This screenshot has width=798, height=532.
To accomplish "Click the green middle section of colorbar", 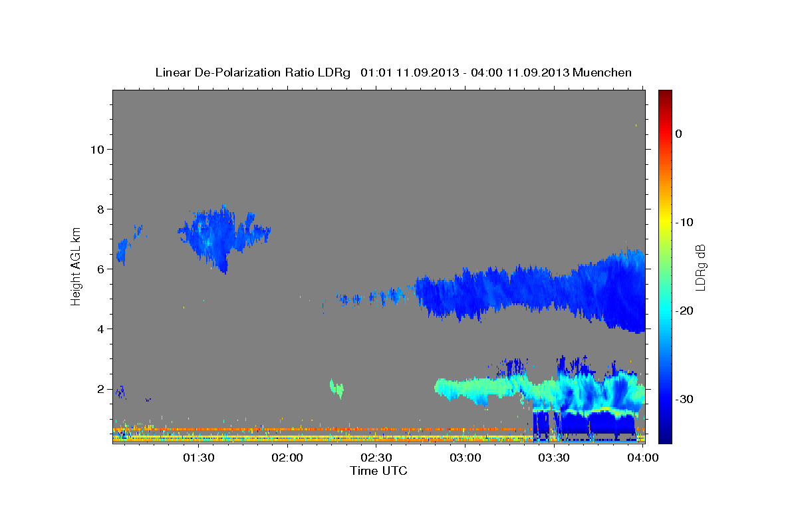I will 665,266.
